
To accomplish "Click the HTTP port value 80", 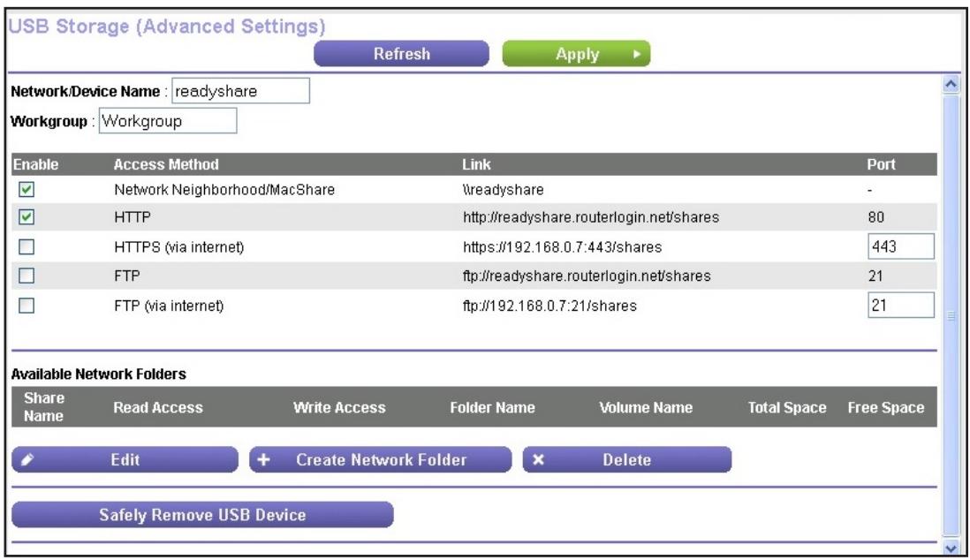I will (x=876, y=217).
